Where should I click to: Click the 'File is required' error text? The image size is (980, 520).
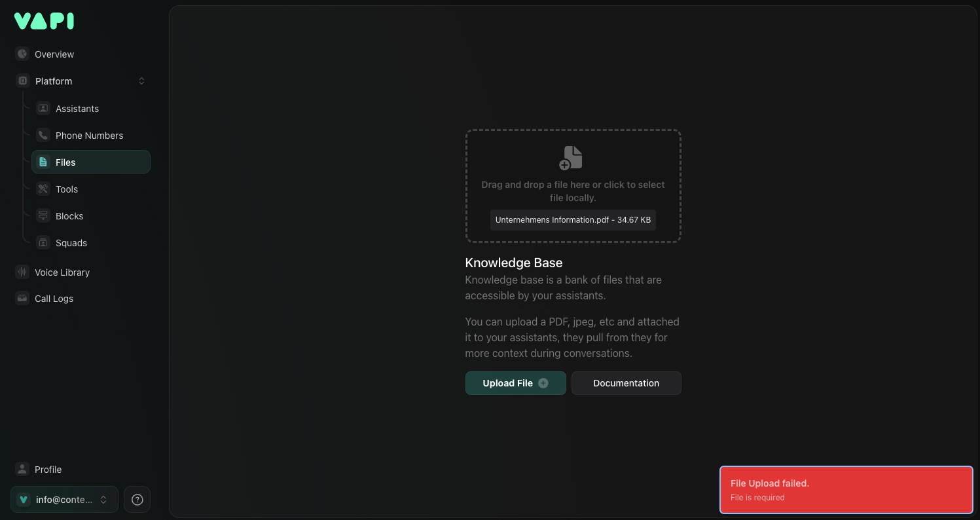[x=757, y=498]
